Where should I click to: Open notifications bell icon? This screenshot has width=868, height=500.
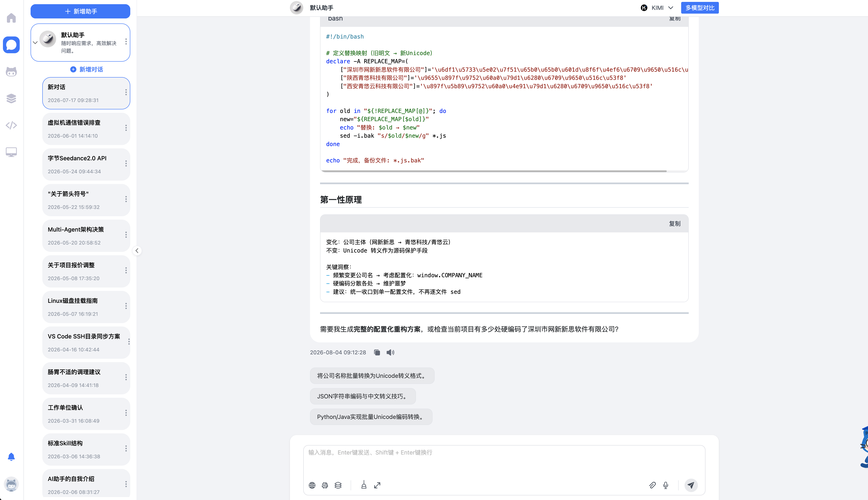11,457
